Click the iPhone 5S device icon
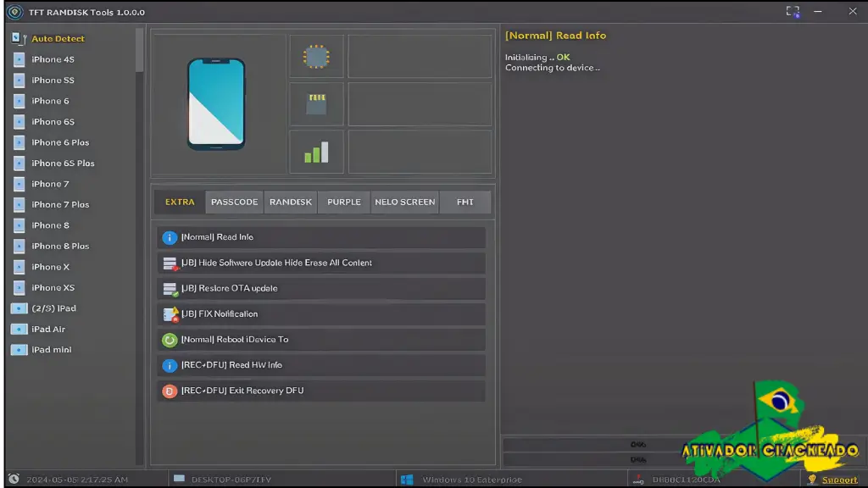Image resolution: width=868 pixels, height=488 pixels. 19,80
